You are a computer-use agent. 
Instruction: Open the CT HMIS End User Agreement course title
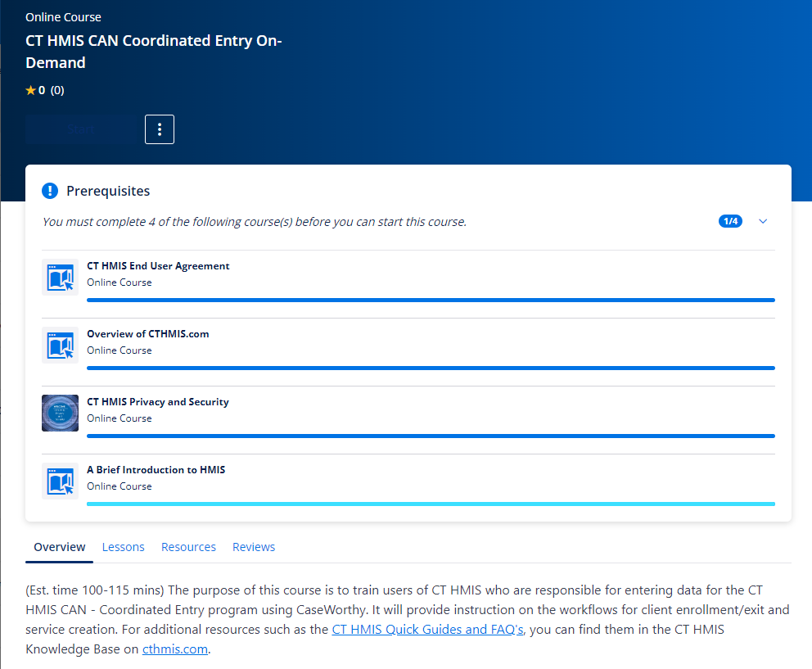pyautogui.click(x=158, y=266)
